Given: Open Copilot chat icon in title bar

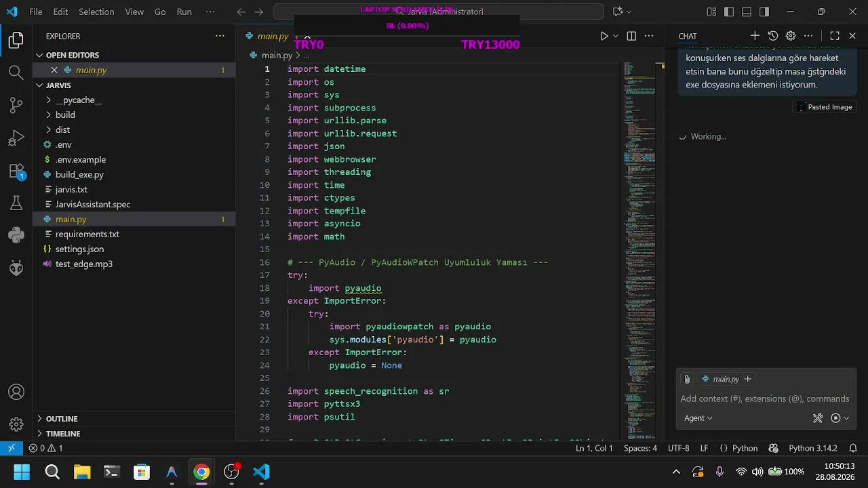Looking at the screenshot, I should pos(618,12).
